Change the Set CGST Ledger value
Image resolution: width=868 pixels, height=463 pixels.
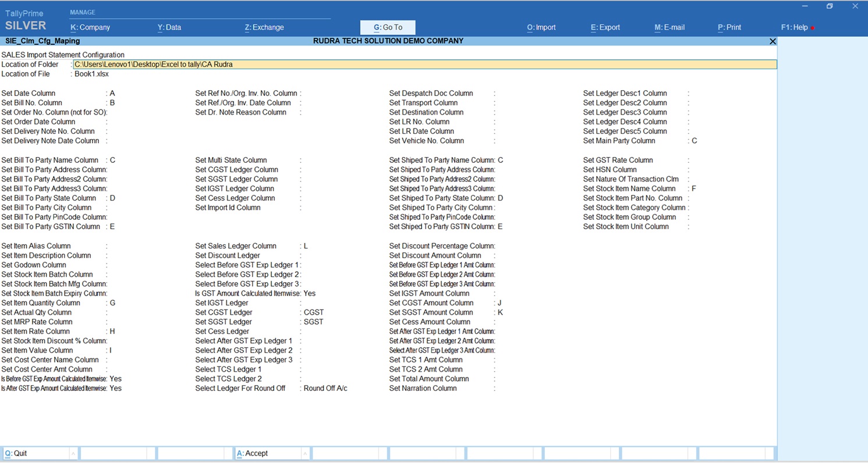[x=314, y=313]
